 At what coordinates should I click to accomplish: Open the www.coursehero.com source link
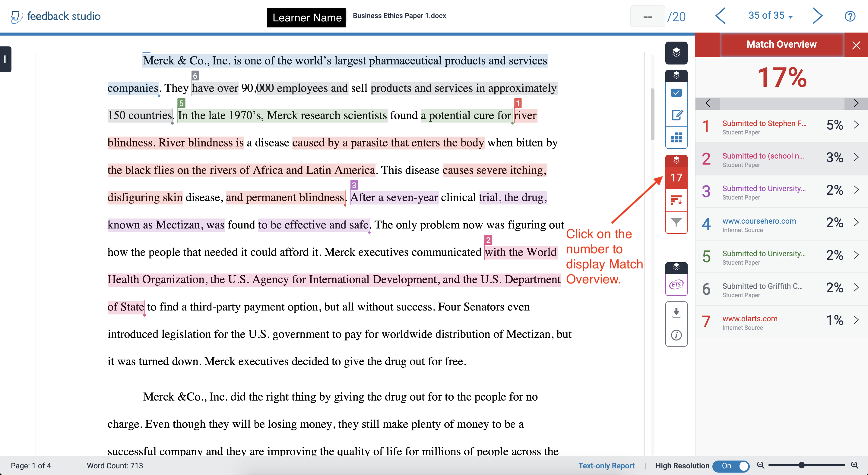[x=759, y=221]
